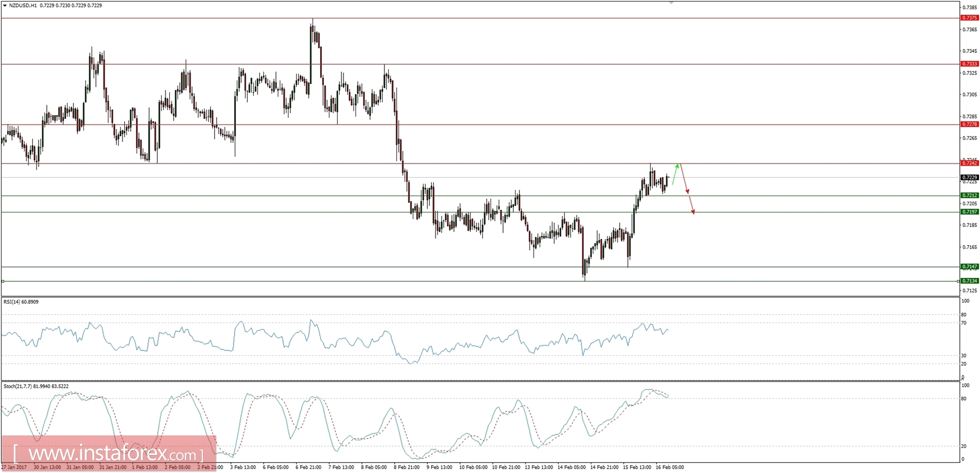
Task: Click the 0.7385 price axis value
Action: point(970,8)
